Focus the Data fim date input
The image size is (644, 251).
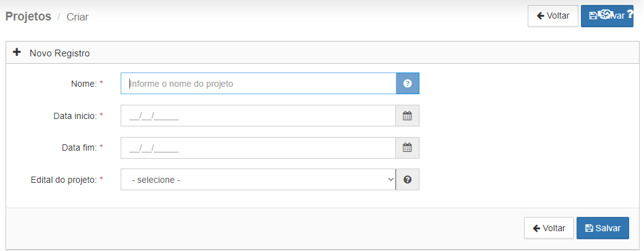(x=258, y=148)
